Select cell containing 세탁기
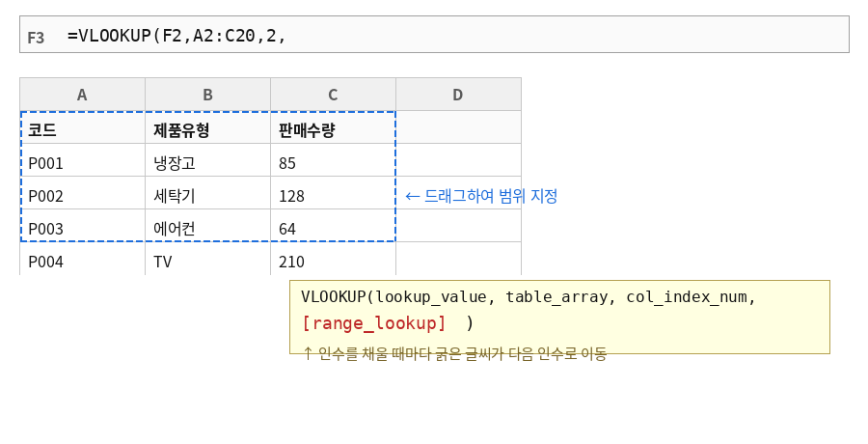Viewport: 868px width, 444px height. click(x=207, y=193)
